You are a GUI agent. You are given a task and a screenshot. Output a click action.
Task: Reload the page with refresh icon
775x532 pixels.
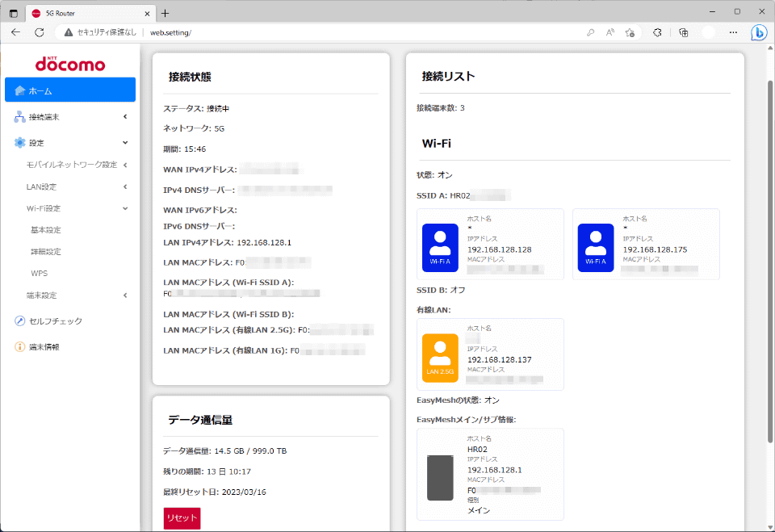(40, 32)
